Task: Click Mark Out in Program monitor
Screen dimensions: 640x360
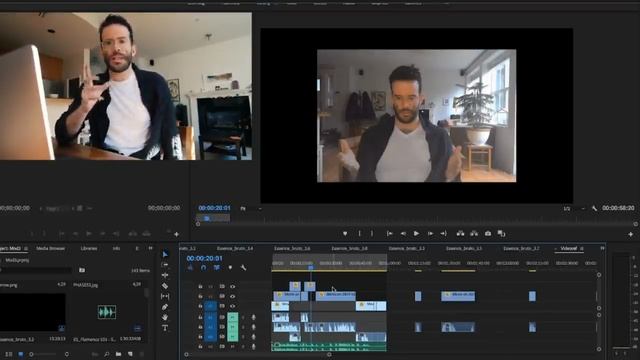Action: [372, 233]
